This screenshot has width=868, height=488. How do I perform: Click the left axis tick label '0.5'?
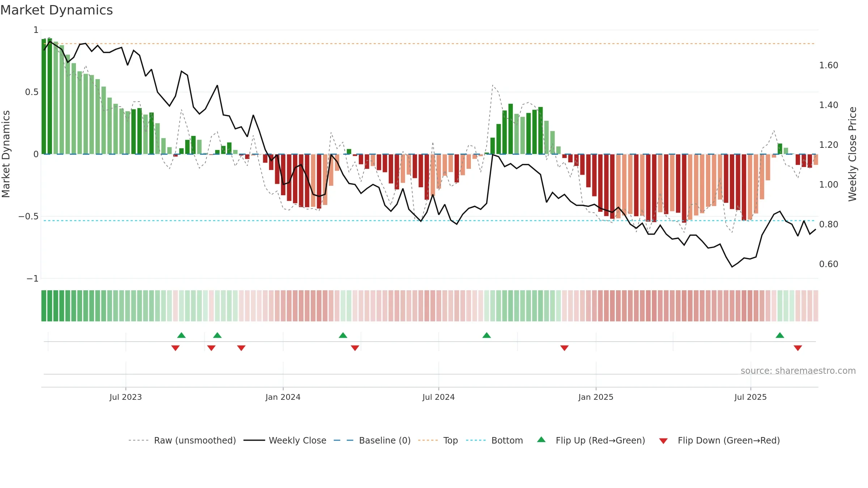point(32,92)
